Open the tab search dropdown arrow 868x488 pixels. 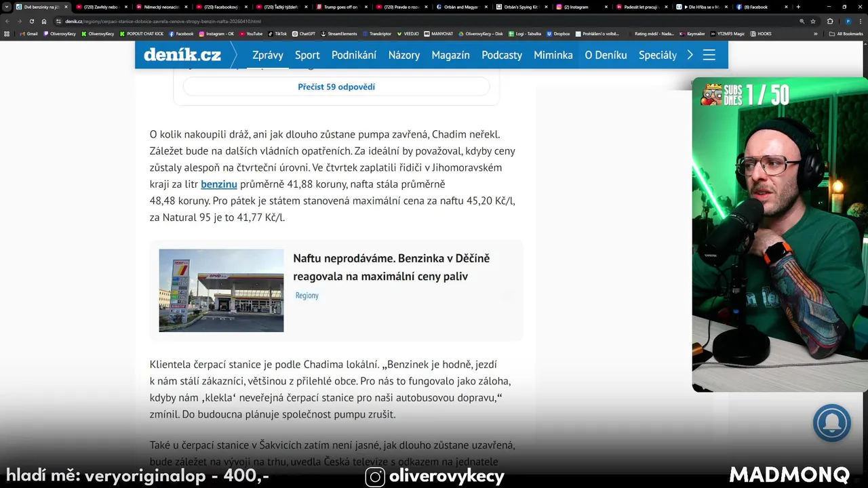coord(7,7)
